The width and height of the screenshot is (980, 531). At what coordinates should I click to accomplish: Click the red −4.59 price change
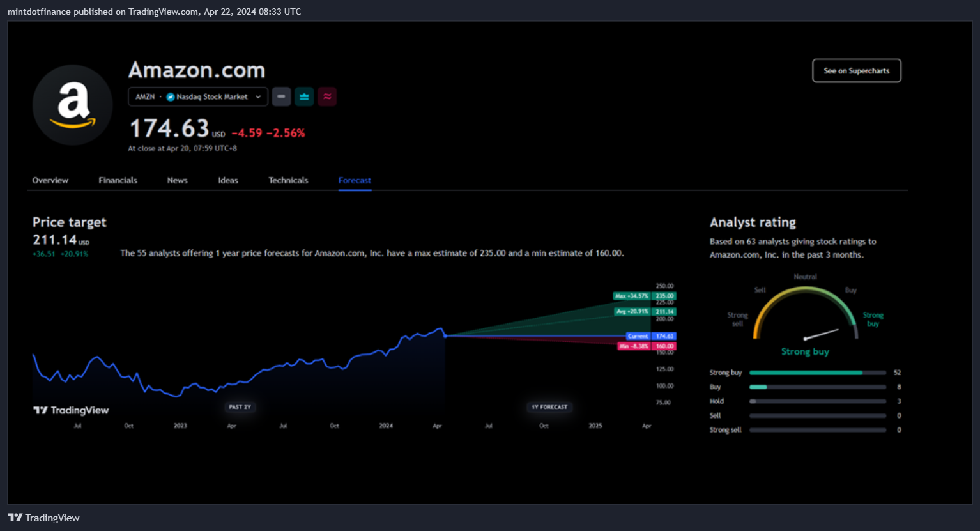pyautogui.click(x=247, y=133)
